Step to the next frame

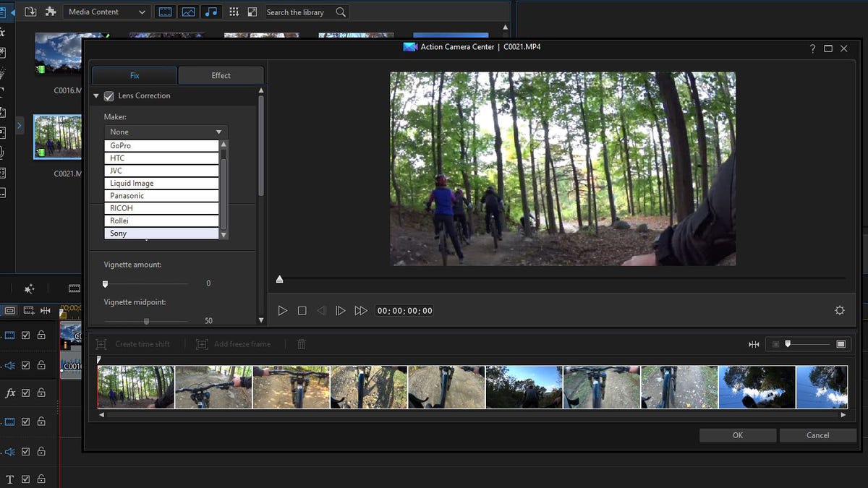pos(341,311)
